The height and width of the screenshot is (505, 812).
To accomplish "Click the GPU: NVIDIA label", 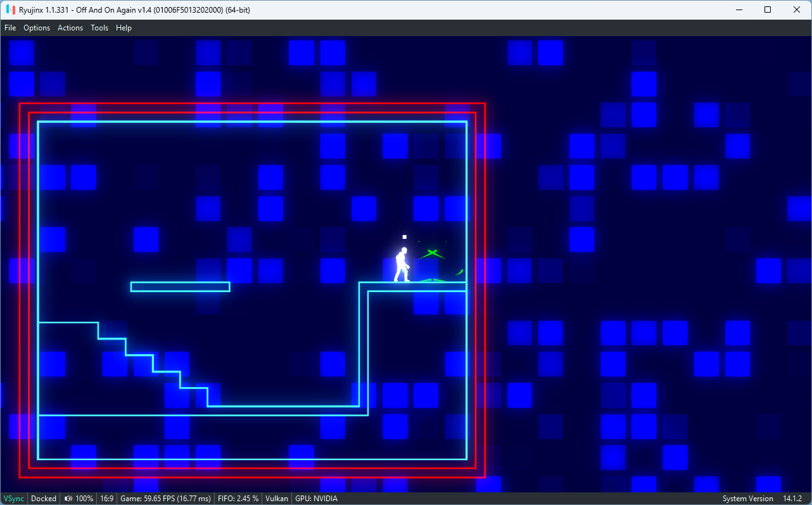I will click(316, 499).
